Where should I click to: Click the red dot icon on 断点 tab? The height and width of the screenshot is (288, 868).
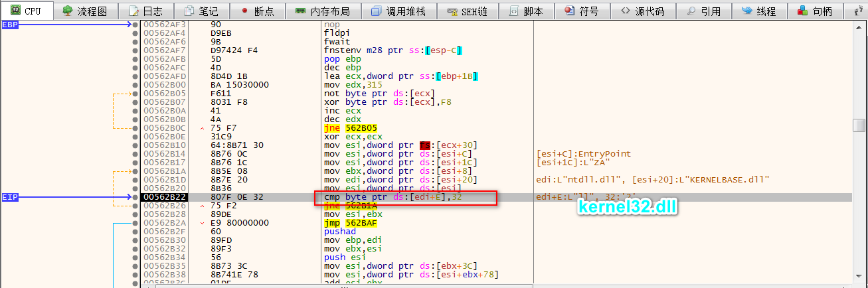click(244, 11)
